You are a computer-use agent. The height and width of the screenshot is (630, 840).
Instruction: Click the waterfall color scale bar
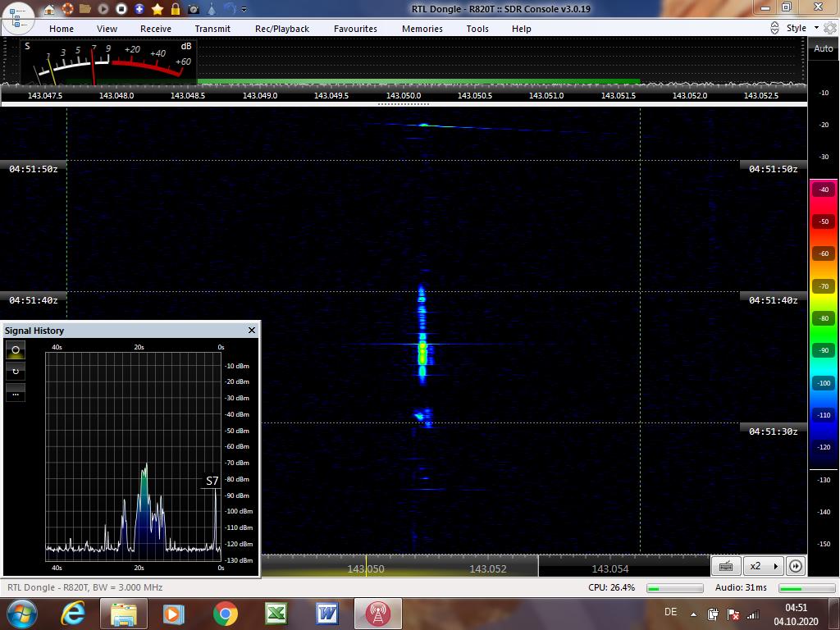tap(824, 324)
